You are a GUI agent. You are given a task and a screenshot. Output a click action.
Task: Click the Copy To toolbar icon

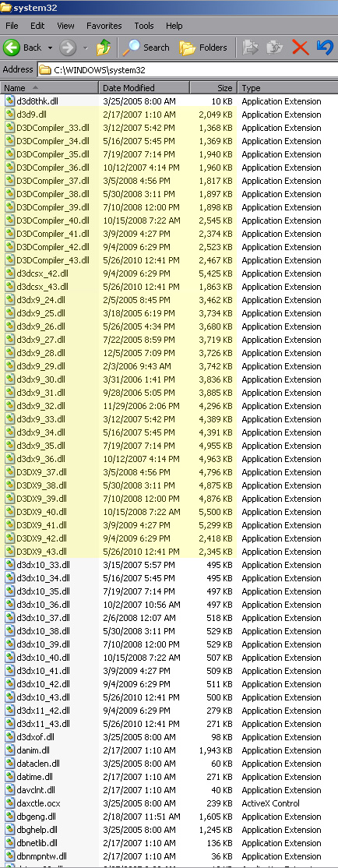coord(275,48)
